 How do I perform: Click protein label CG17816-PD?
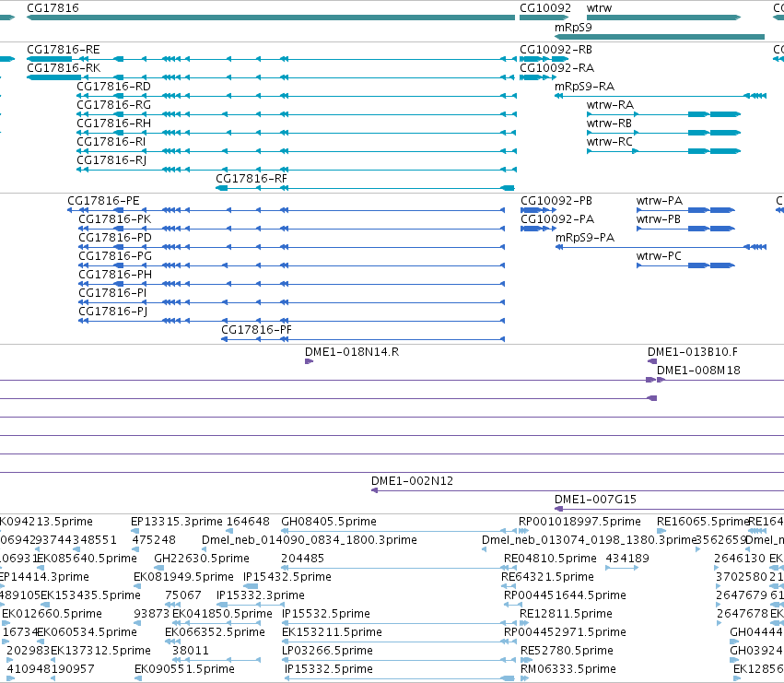click(115, 238)
